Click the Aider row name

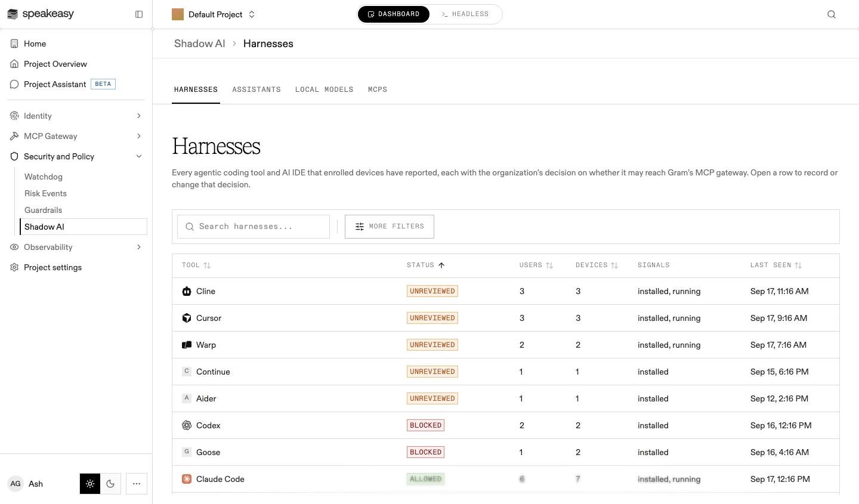[206, 398]
